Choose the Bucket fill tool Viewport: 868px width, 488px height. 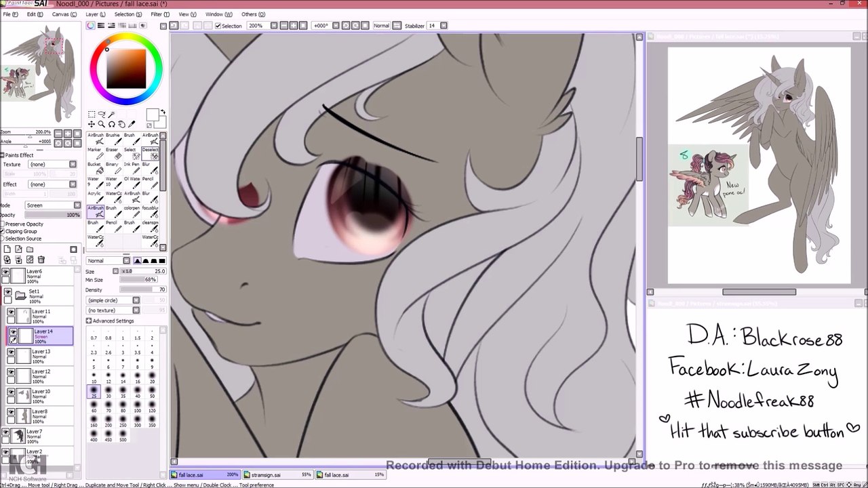pyautogui.click(x=94, y=167)
